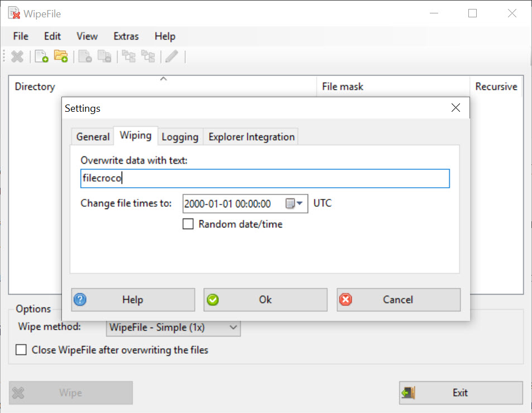Switch to the General tab
This screenshot has height=413, width=532.
tap(93, 136)
